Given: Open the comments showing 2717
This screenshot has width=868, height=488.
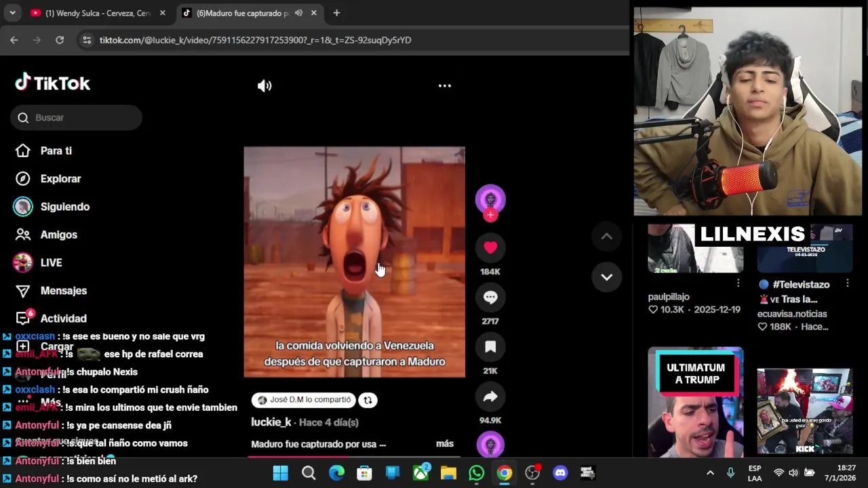Looking at the screenshot, I should pos(490,298).
